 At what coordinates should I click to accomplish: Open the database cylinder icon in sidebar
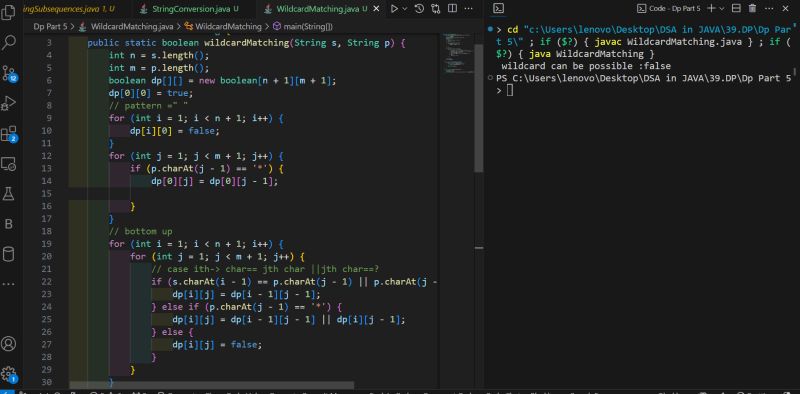9,254
